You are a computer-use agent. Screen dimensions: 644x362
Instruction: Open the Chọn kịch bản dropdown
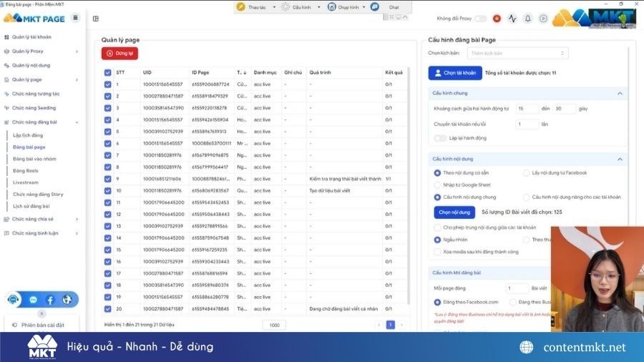(x=517, y=54)
